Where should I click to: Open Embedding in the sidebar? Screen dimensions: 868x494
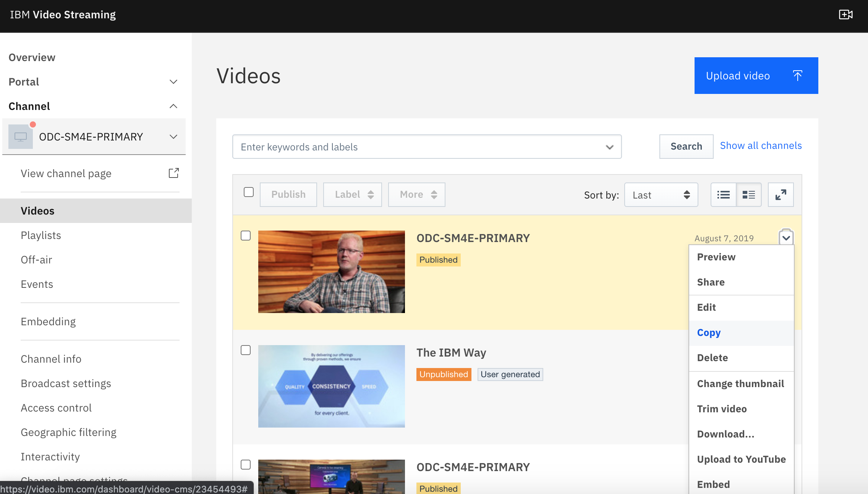pos(48,321)
